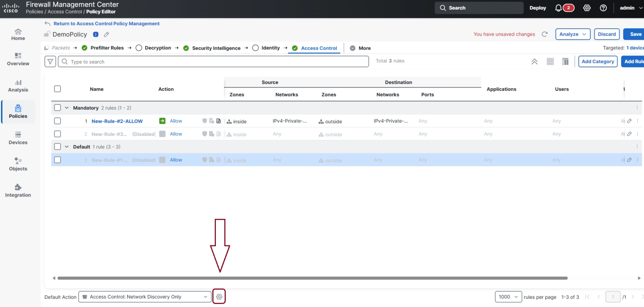Click the Deploy button
The height and width of the screenshot is (307, 644).
[x=538, y=8]
